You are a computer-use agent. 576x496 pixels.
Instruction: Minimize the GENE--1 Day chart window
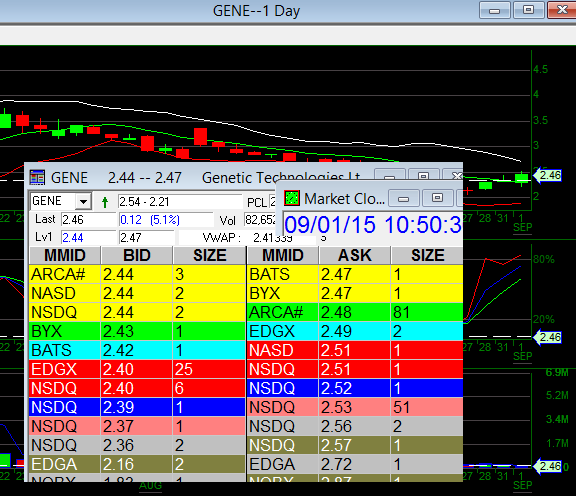click(x=494, y=10)
